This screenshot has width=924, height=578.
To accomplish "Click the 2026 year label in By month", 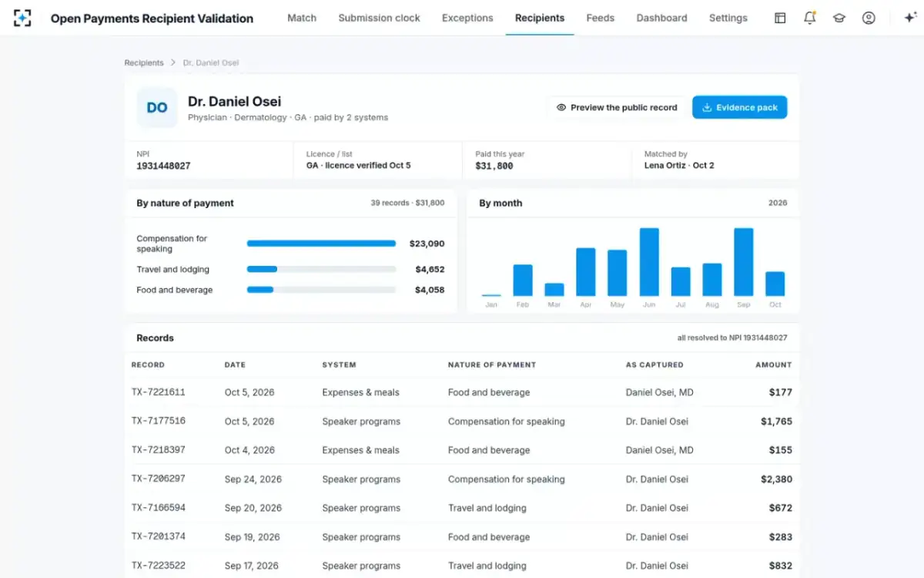I will pos(778,203).
